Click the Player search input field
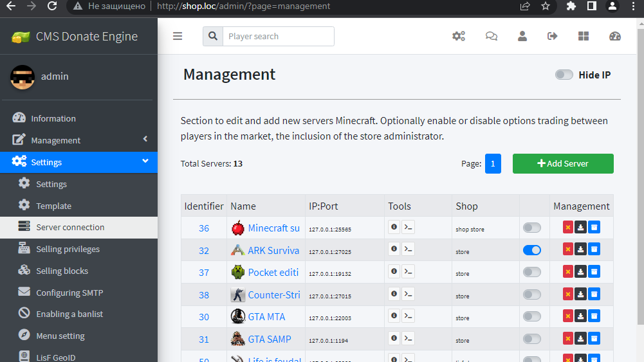This screenshot has width=644, height=362. coord(278,37)
